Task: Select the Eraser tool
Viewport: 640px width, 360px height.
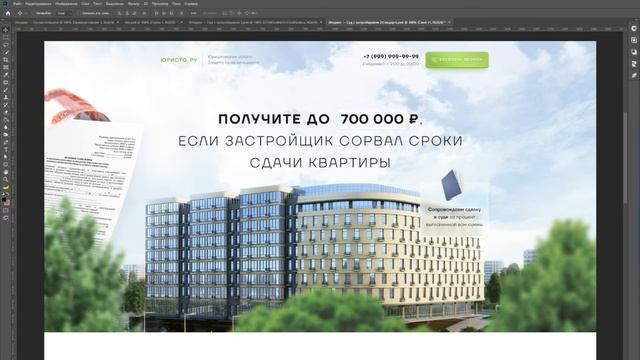Action: [6, 112]
